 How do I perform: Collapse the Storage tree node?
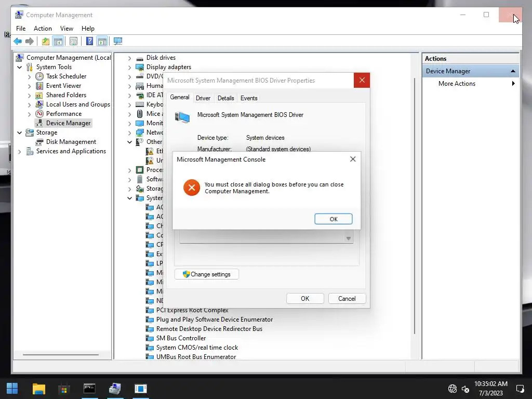pyautogui.click(x=20, y=132)
